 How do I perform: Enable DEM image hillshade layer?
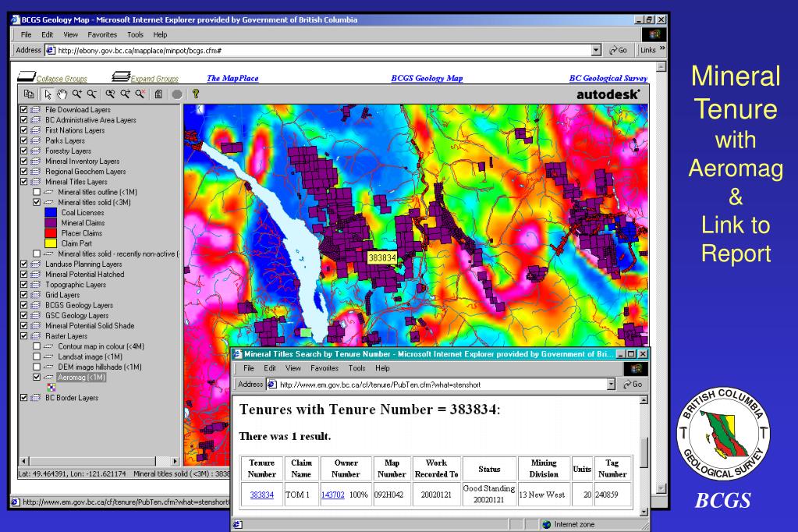click(x=37, y=367)
